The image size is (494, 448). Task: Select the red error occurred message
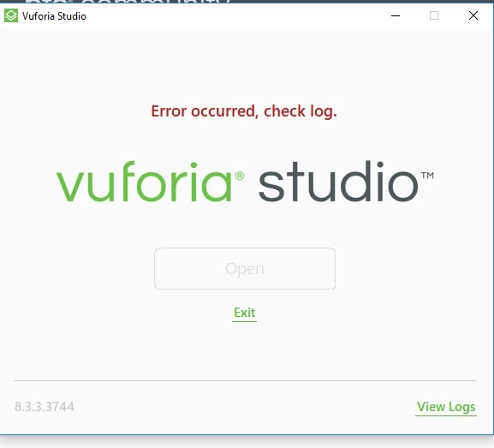click(244, 111)
